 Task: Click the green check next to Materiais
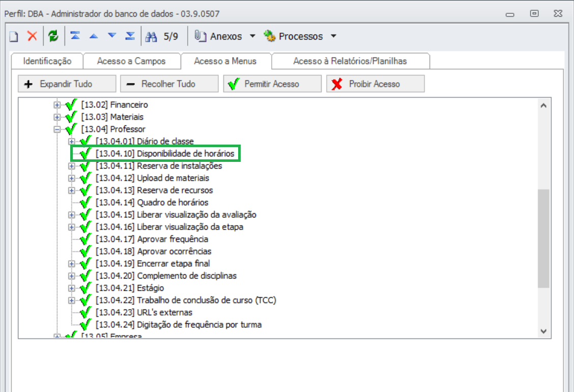click(71, 117)
